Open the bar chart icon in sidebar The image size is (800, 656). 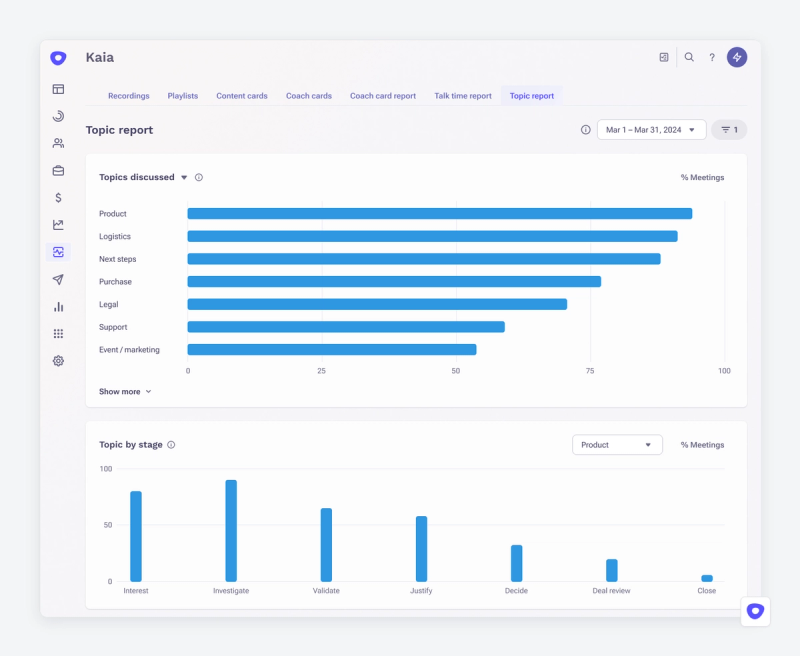[58, 307]
